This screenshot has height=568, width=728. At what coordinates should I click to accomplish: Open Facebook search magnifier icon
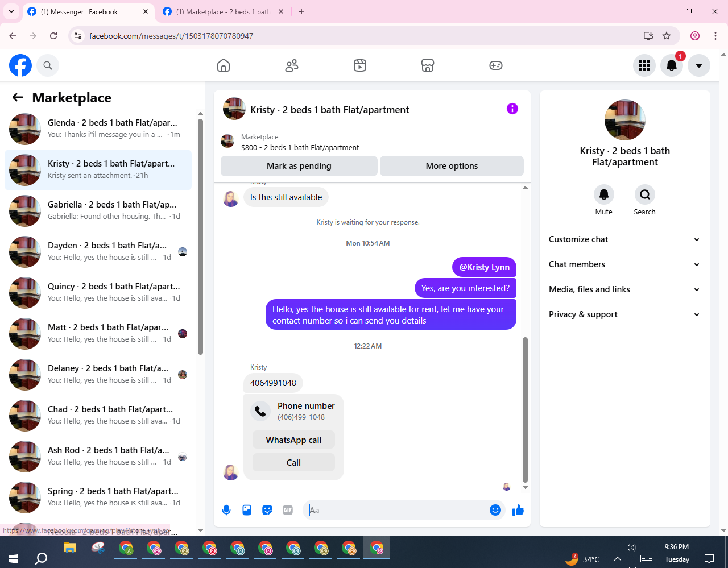(48, 65)
